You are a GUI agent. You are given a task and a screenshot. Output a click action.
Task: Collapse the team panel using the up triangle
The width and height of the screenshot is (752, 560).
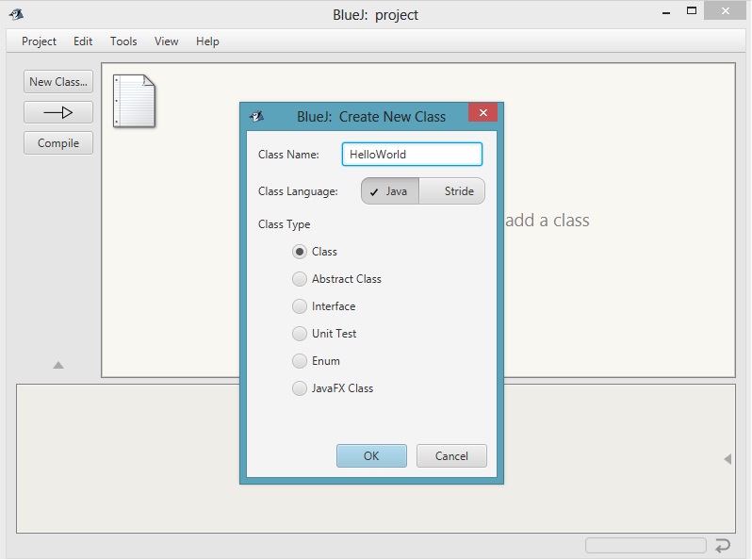pos(58,365)
